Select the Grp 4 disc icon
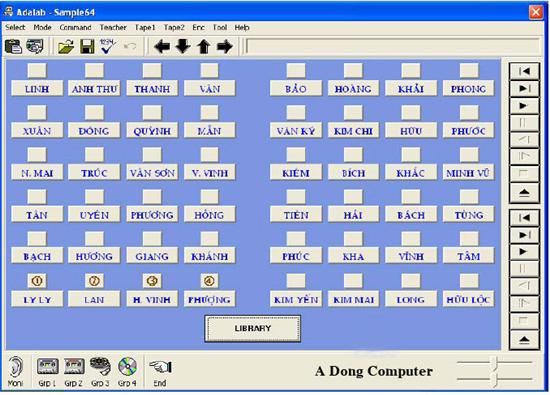 (127, 371)
